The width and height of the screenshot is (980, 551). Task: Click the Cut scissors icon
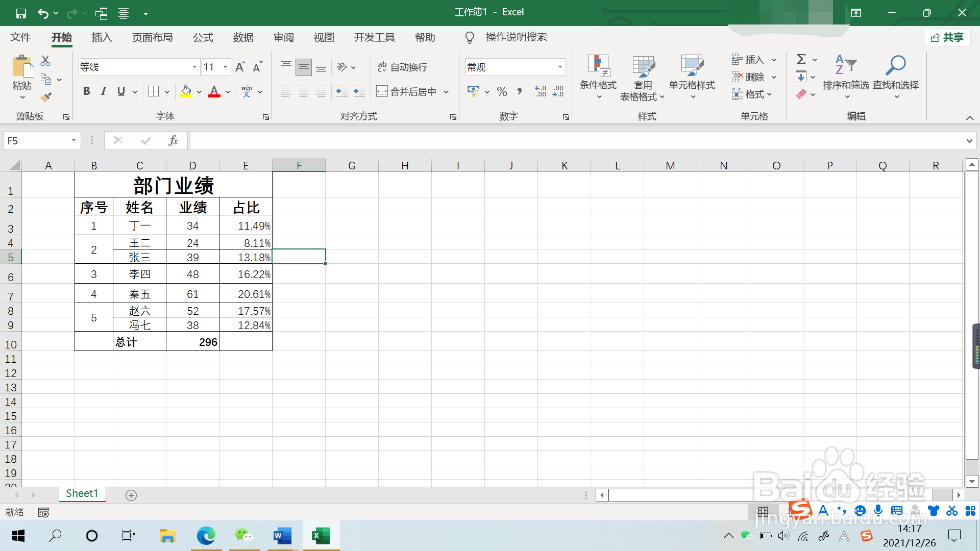pyautogui.click(x=45, y=61)
